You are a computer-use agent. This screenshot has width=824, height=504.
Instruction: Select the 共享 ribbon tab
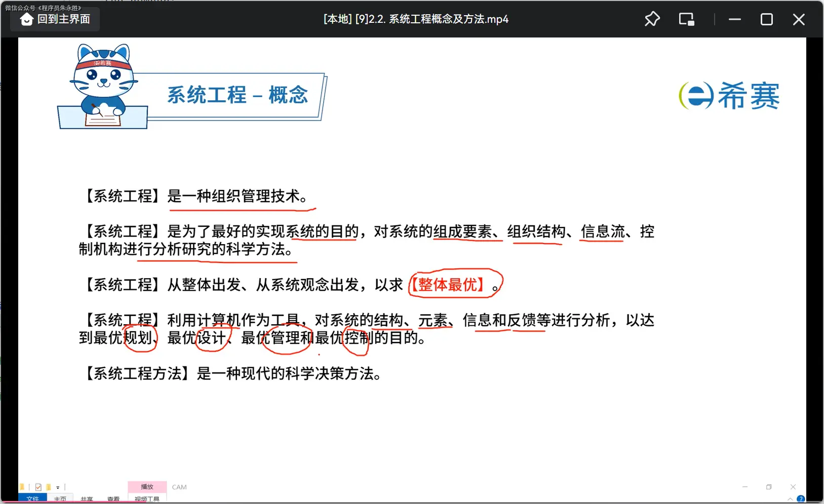click(x=87, y=499)
